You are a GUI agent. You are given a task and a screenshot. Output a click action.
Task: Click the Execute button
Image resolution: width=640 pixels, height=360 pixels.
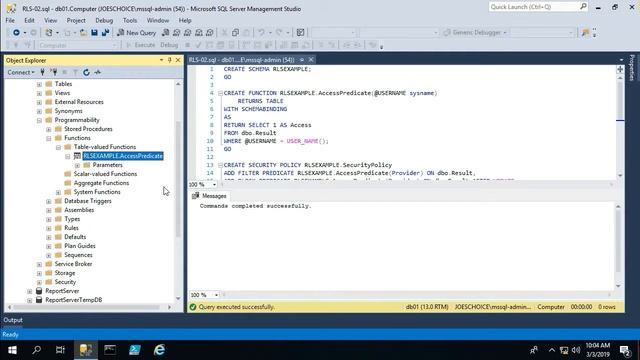pyautogui.click(x=140, y=45)
